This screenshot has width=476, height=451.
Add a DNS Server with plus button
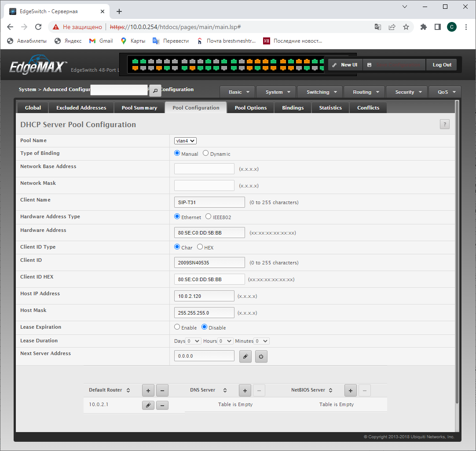[245, 390]
